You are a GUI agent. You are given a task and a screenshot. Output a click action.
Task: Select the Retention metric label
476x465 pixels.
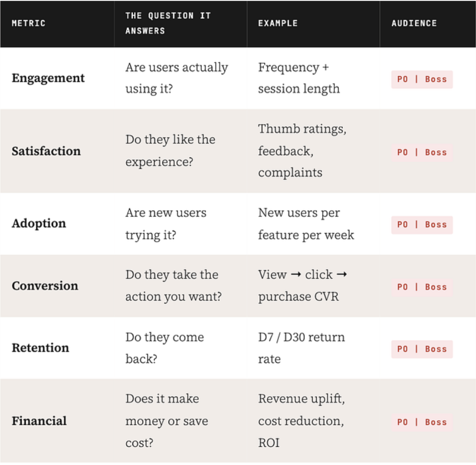40,348
